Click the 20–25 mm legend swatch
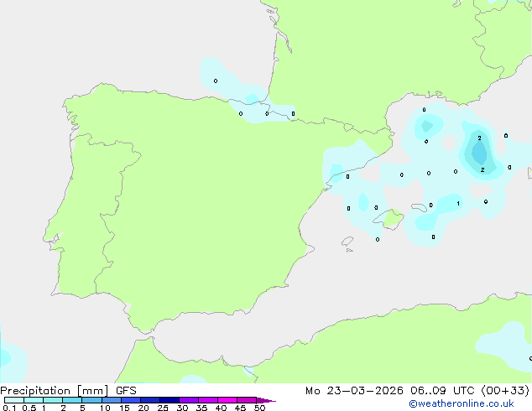 point(150,400)
